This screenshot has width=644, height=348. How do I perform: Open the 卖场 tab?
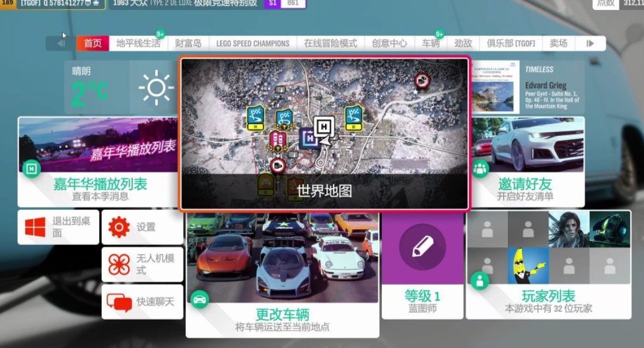(559, 44)
